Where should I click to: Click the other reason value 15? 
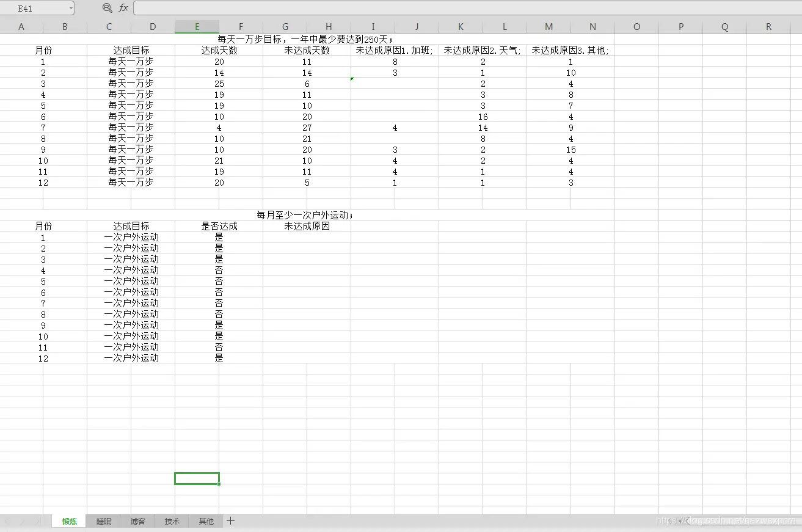click(x=571, y=150)
